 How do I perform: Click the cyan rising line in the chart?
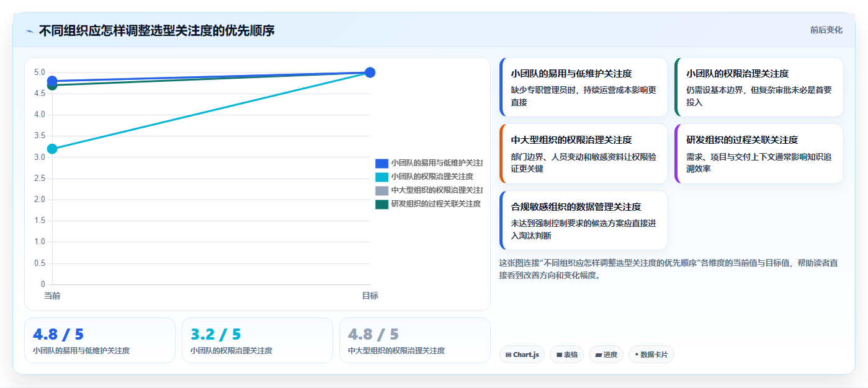(x=211, y=110)
